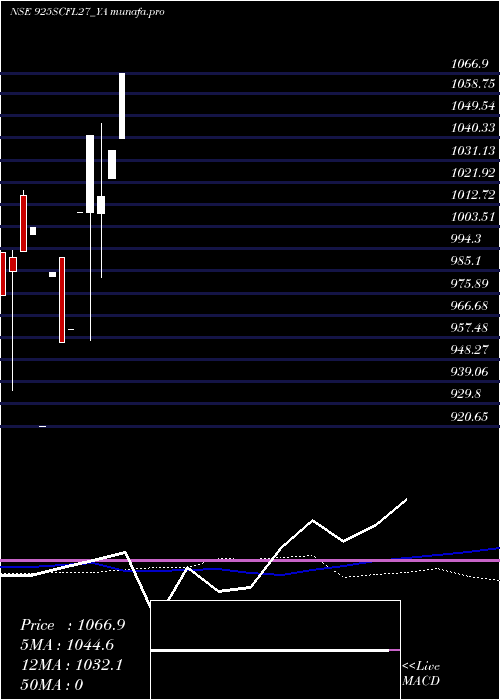Click the <<Live MACD label
Viewport: 500px width, 700px height.
pyautogui.click(x=421, y=673)
